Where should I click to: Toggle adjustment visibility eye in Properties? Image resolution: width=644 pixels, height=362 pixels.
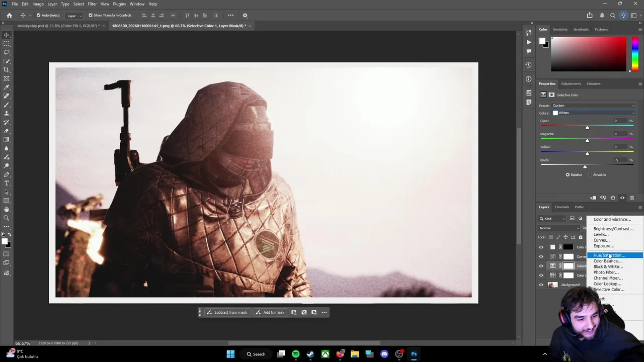click(622, 198)
